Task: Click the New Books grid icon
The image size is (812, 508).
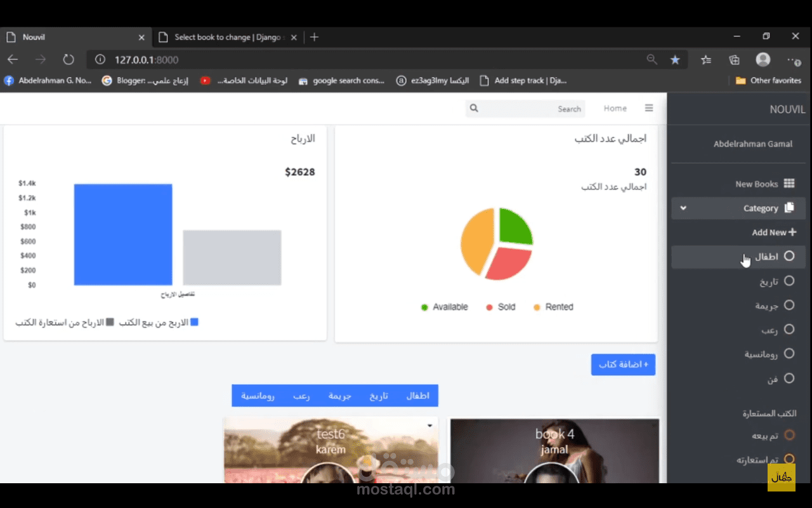Action: (789, 184)
